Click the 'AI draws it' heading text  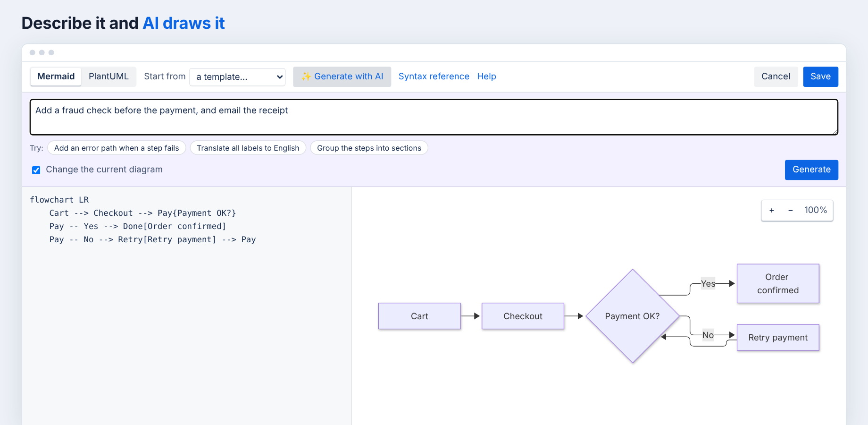click(x=184, y=23)
